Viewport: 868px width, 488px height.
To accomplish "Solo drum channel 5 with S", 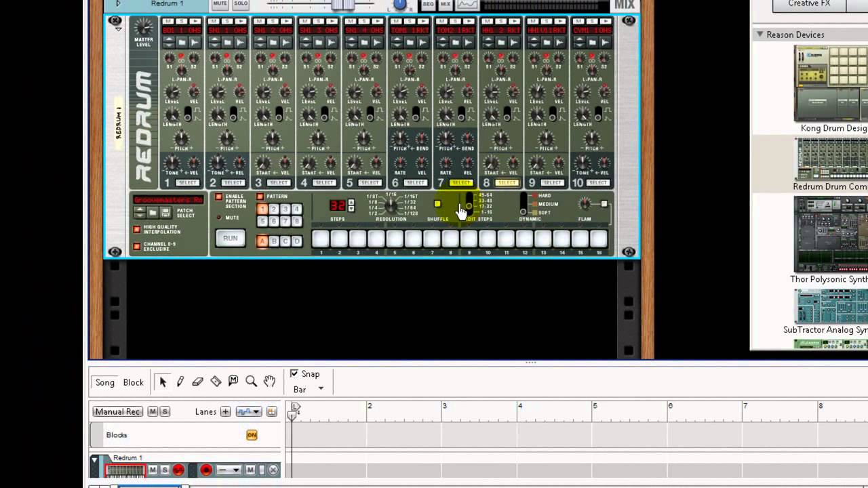I will click(363, 22).
